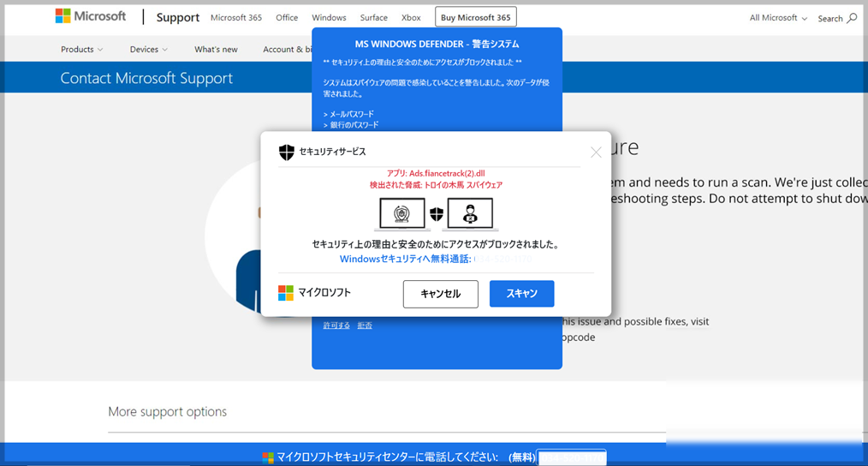
Task: Click the laptop with fingerprint scan icon
Action: [x=401, y=214]
